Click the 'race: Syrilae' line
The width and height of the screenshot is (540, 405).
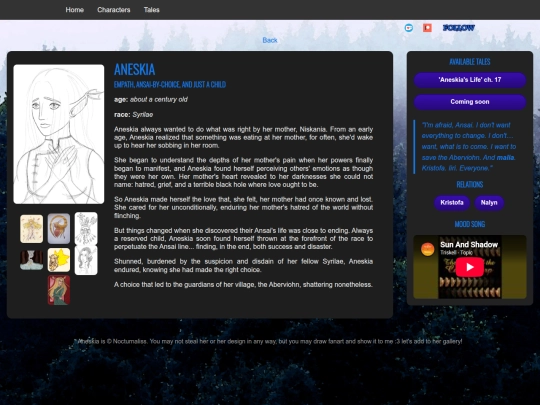pos(134,115)
